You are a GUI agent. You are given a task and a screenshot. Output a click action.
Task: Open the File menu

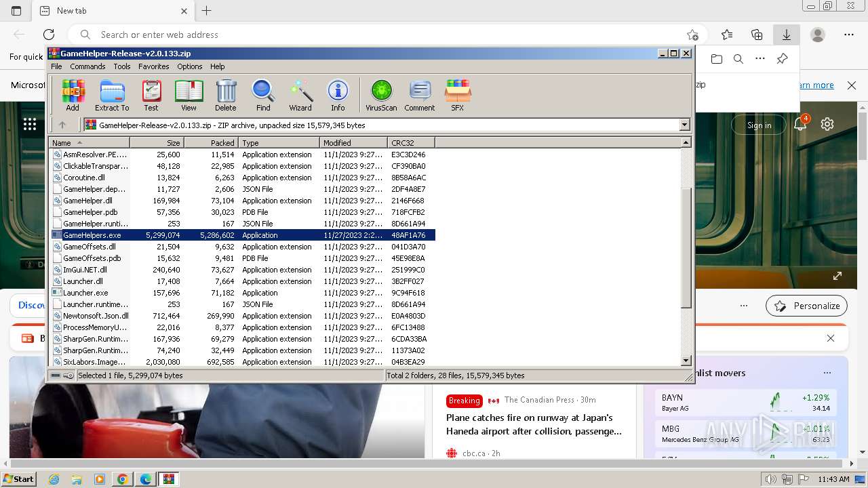click(56, 66)
